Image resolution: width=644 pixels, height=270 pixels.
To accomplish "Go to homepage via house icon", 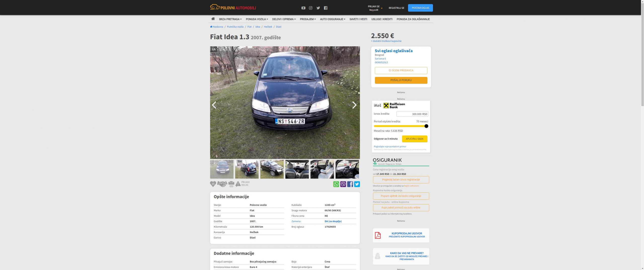I will [x=213, y=19].
